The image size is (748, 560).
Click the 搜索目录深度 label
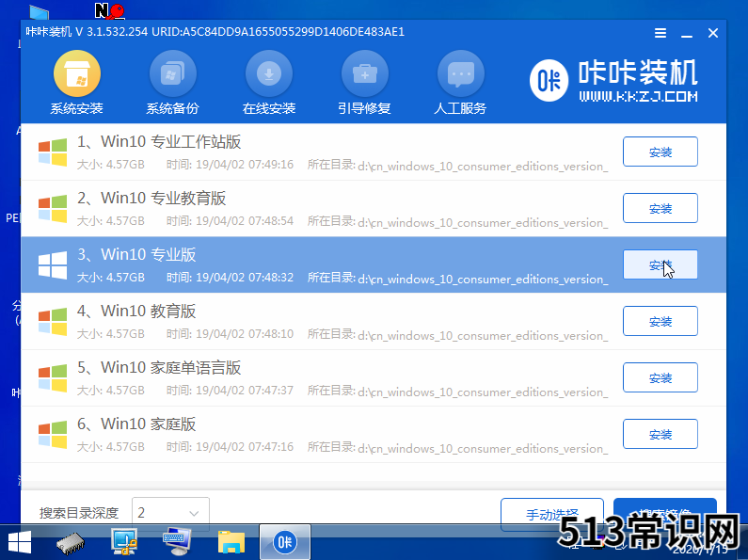point(79,513)
